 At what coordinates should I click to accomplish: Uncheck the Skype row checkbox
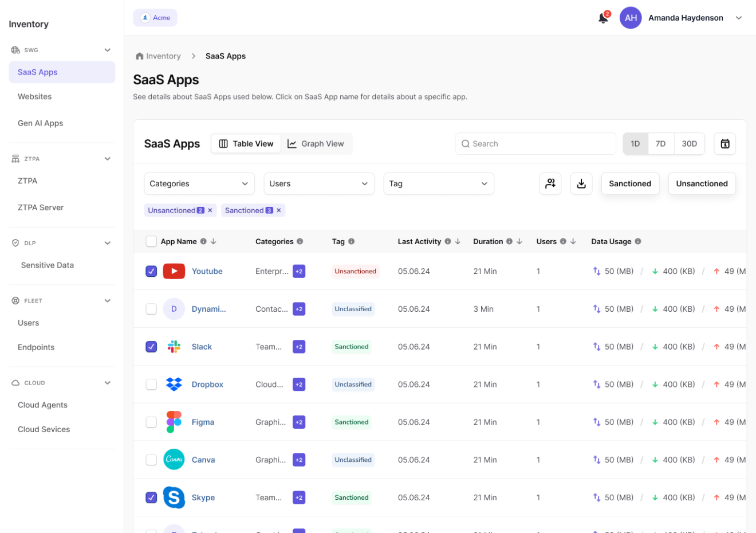click(x=151, y=497)
